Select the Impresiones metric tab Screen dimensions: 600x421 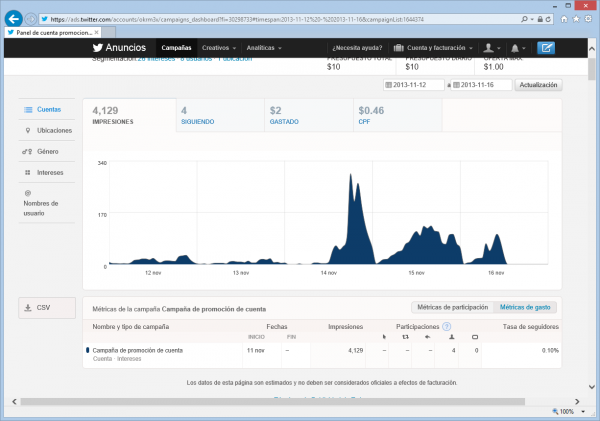pyautogui.click(x=129, y=115)
